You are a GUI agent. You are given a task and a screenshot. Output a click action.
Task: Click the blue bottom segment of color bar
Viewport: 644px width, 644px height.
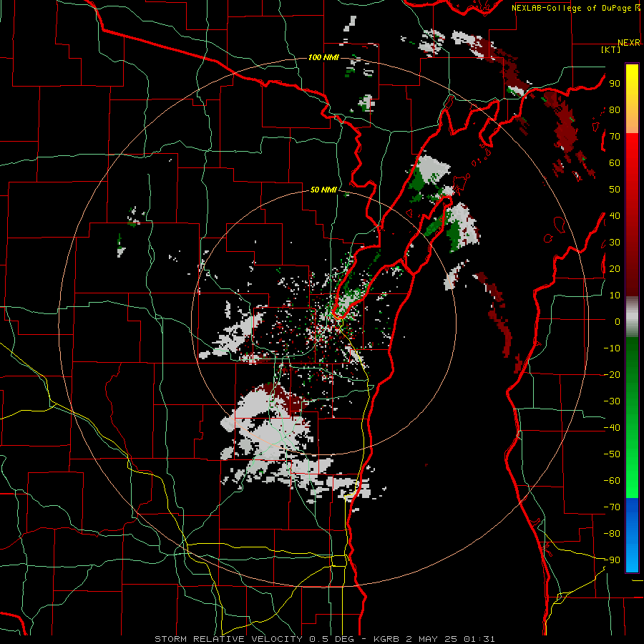(x=632, y=535)
